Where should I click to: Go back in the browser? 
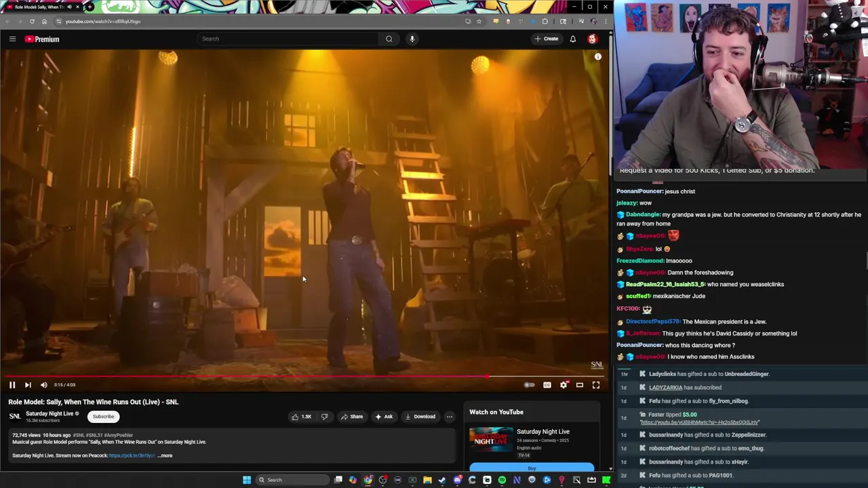click(x=7, y=21)
